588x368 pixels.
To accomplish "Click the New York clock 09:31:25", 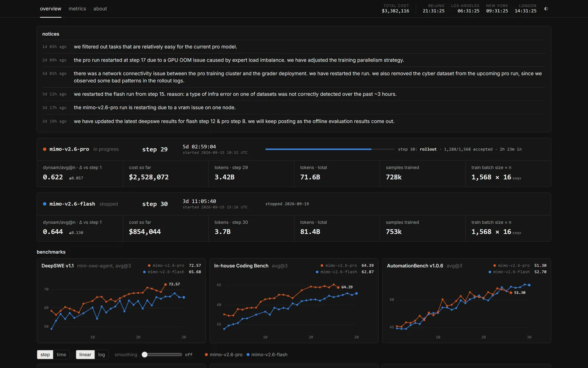I will (x=497, y=11).
